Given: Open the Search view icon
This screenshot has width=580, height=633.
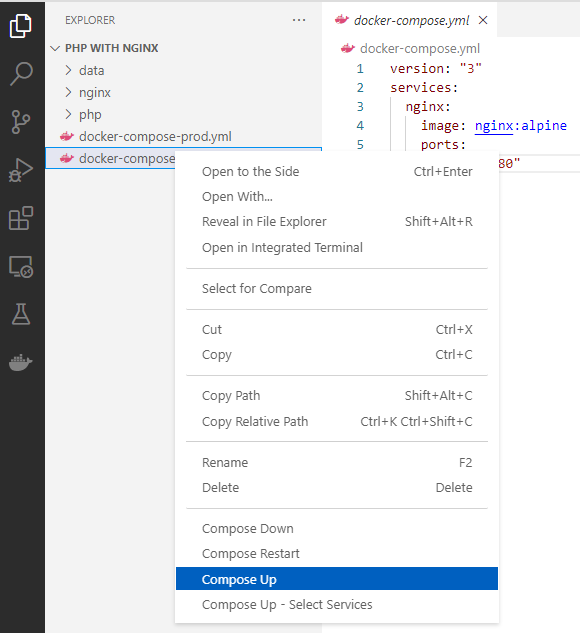Looking at the screenshot, I should coord(21,73).
